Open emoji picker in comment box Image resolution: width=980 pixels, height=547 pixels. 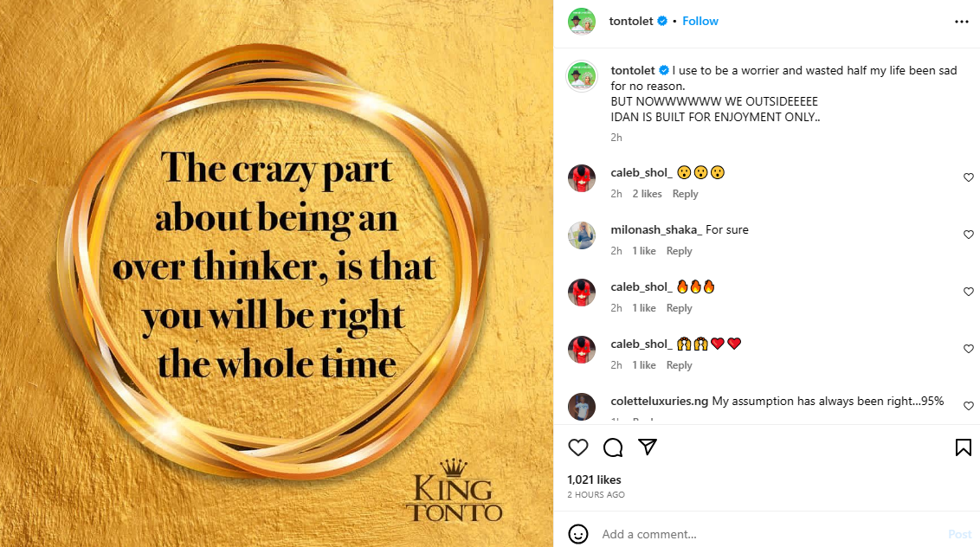(x=578, y=534)
